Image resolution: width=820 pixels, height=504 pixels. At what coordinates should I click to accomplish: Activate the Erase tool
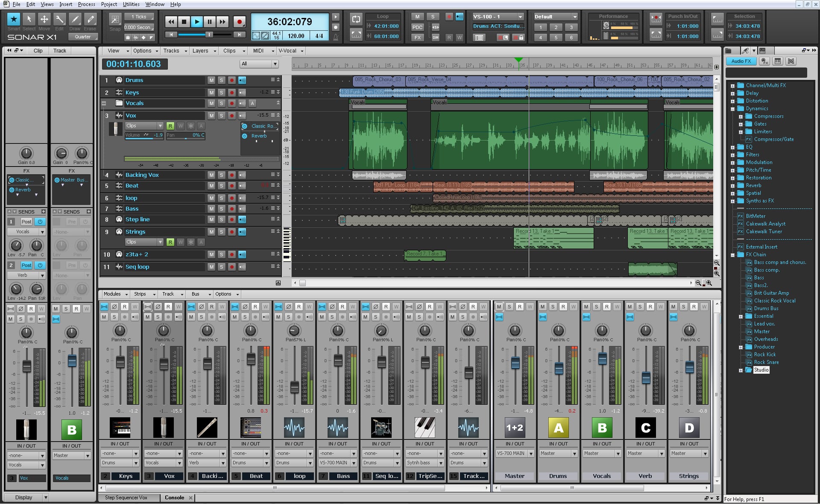tap(90, 19)
